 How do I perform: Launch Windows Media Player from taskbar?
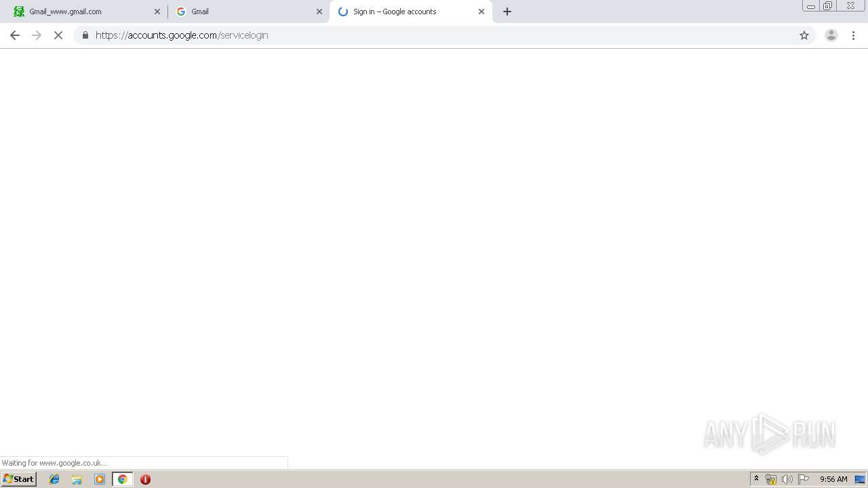tap(100, 479)
